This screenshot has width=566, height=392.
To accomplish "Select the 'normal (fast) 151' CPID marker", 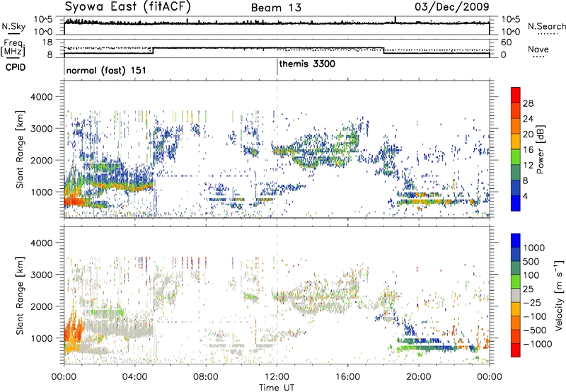I will [106, 70].
